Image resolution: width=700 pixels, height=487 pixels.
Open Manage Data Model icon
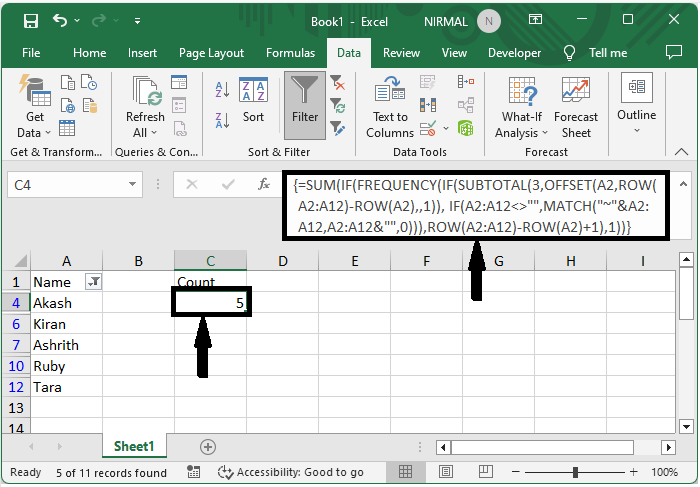click(466, 129)
